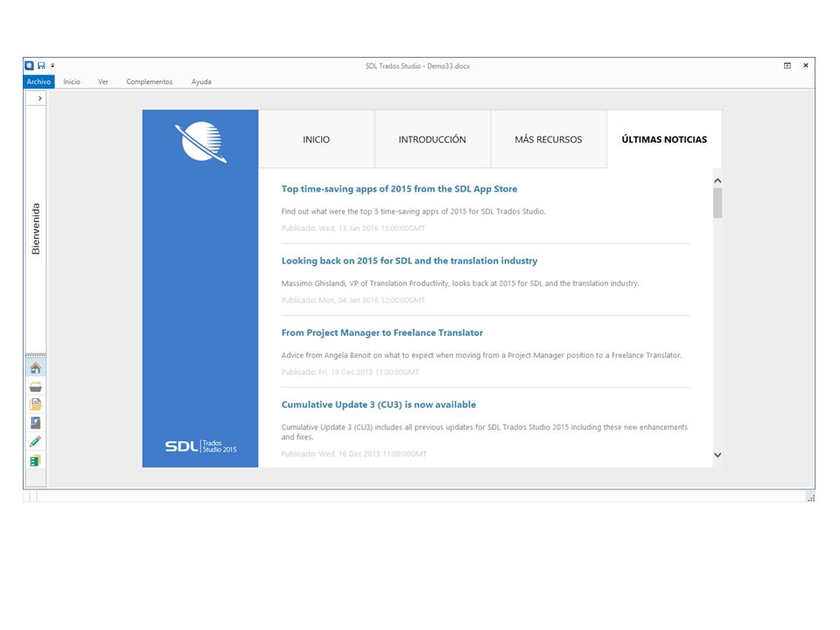Image resolution: width=840 pixels, height=630 pixels.
Task: Click the ribbon display options button in title bar
Action: 787,66
